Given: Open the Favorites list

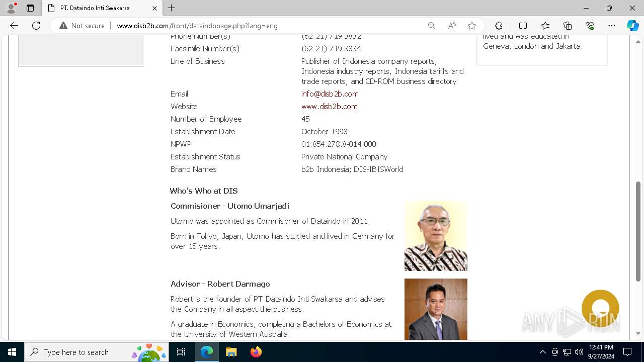Looking at the screenshot, I should click(545, 26).
